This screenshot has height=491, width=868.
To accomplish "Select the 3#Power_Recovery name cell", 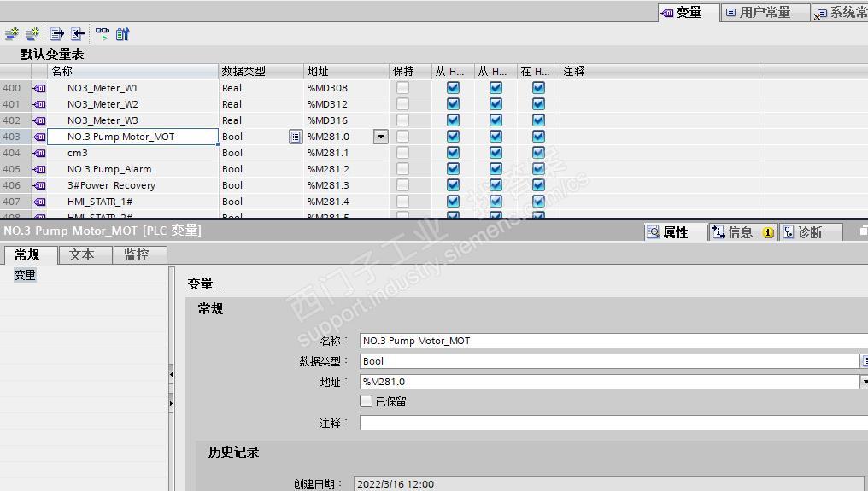I will [133, 185].
